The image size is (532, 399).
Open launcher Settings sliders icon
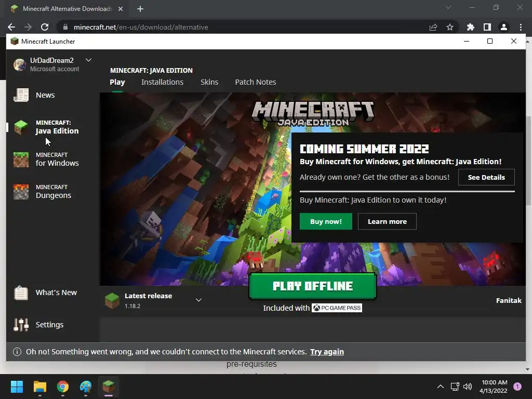pyautogui.click(x=21, y=325)
